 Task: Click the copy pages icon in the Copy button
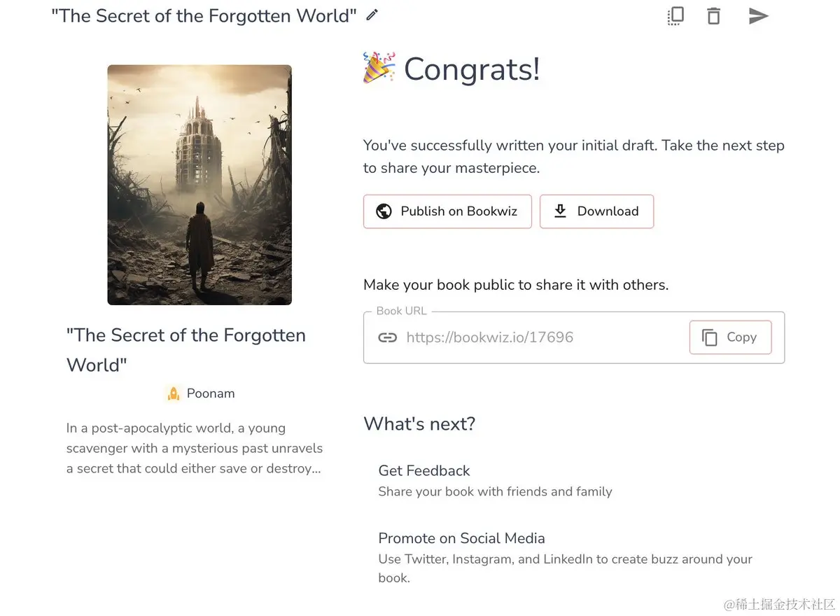click(x=710, y=338)
